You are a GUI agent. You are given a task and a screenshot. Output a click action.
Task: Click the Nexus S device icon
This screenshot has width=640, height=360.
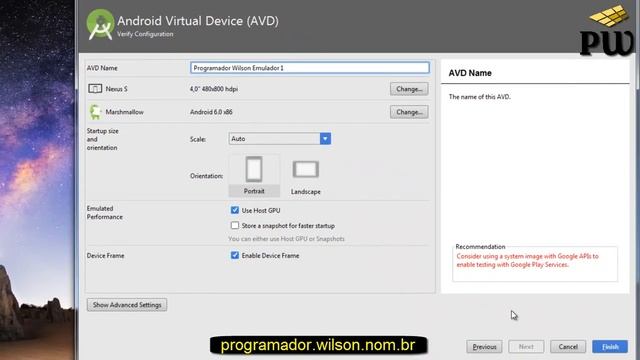95,89
